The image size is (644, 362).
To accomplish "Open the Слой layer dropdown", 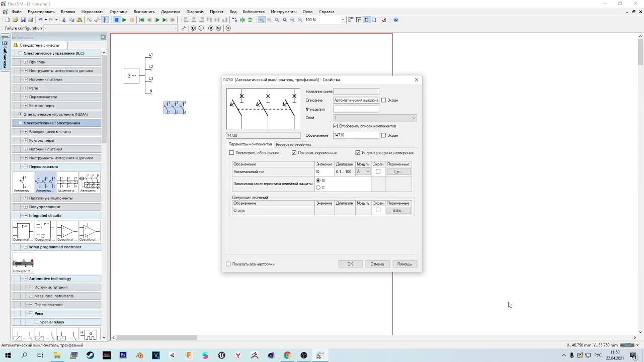I will pos(375,118).
